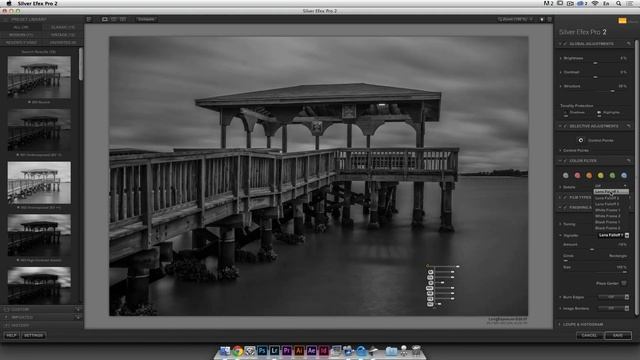Click the yellow Nik logo icon

click(622, 20)
